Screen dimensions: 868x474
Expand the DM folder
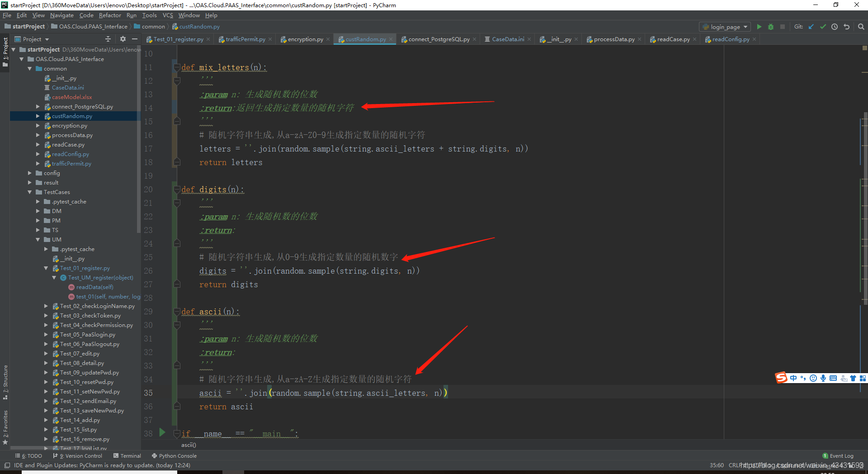38,211
